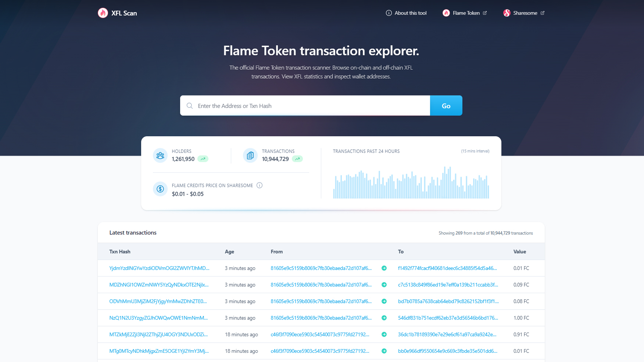
Task: Click the search magnifier icon
Action: (190, 106)
